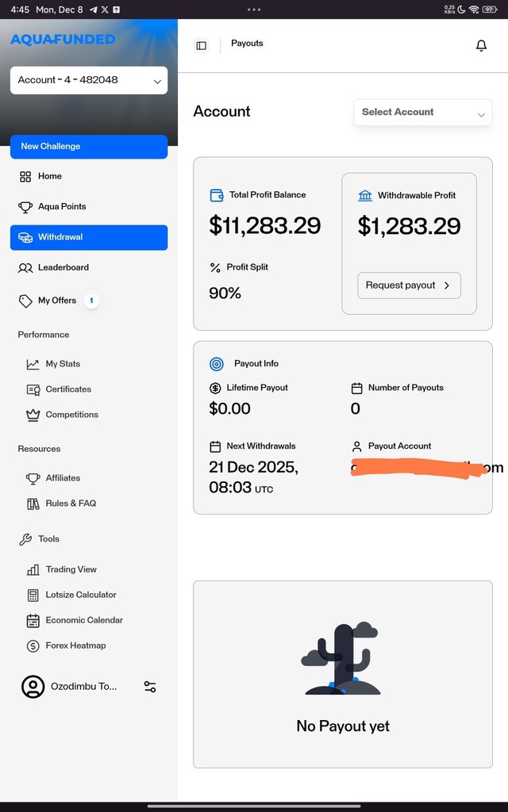The width and height of the screenshot is (508, 812).
Task: Click the user profile avatar icon
Action: tap(33, 687)
